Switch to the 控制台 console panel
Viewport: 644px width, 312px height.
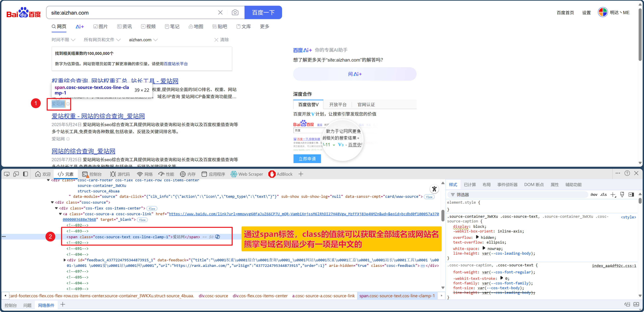[x=92, y=174]
